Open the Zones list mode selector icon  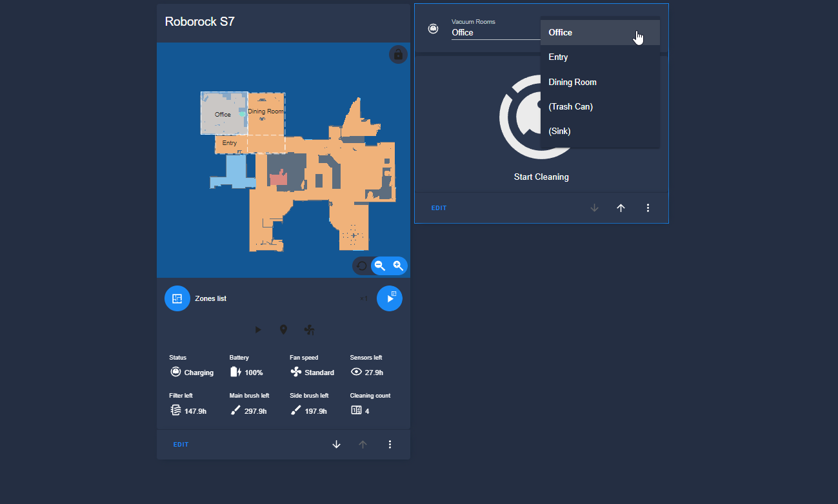click(x=177, y=298)
